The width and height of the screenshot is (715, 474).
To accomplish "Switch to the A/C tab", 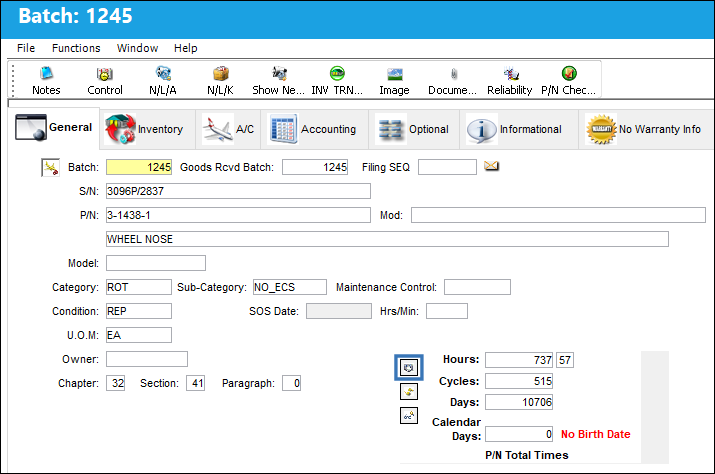I will point(228,130).
